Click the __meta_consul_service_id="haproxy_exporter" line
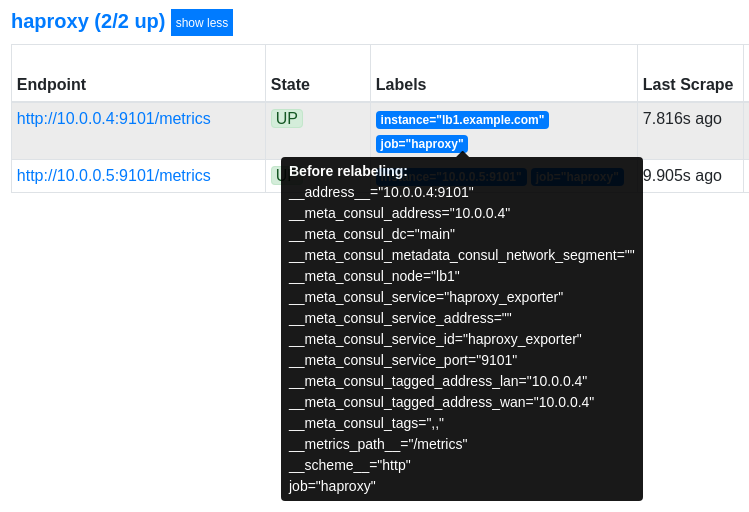749x512 pixels. click(435, 339)
